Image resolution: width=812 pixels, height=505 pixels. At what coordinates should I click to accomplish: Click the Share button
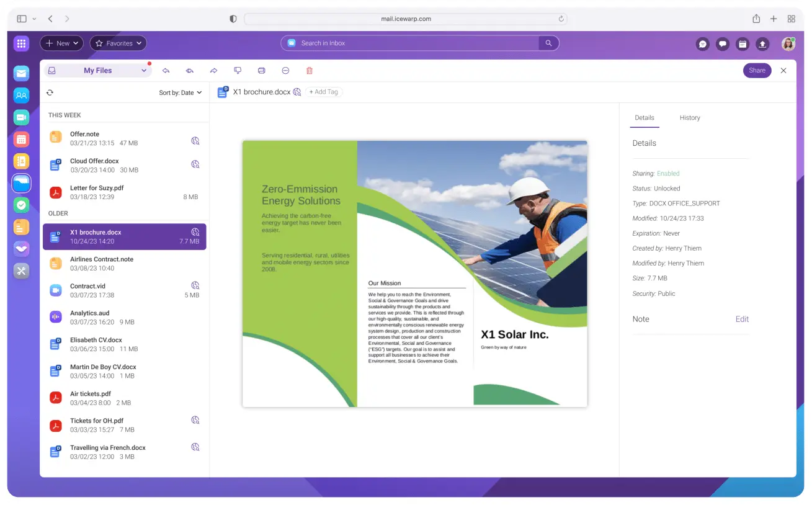(x=757, y=71)
